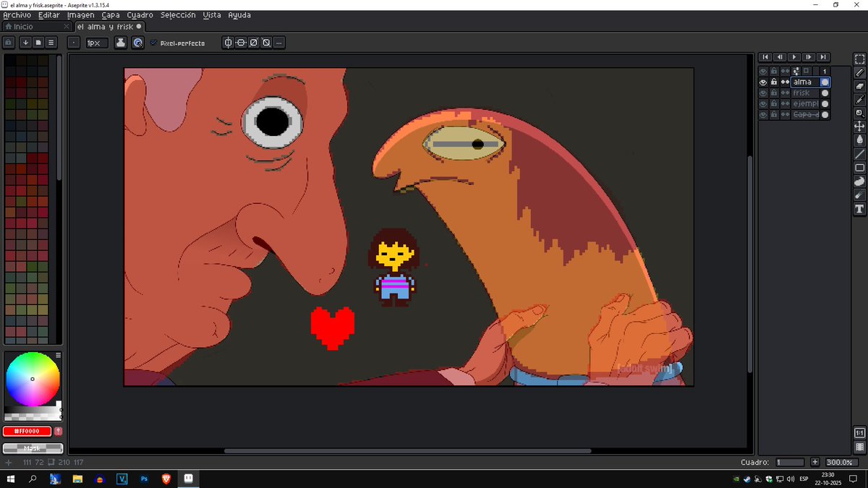Image resolution: width=868 pixels, height=488 pixels.
Task: Open the palette presets button
Action: pyautogui.click(x=38, y=43)
